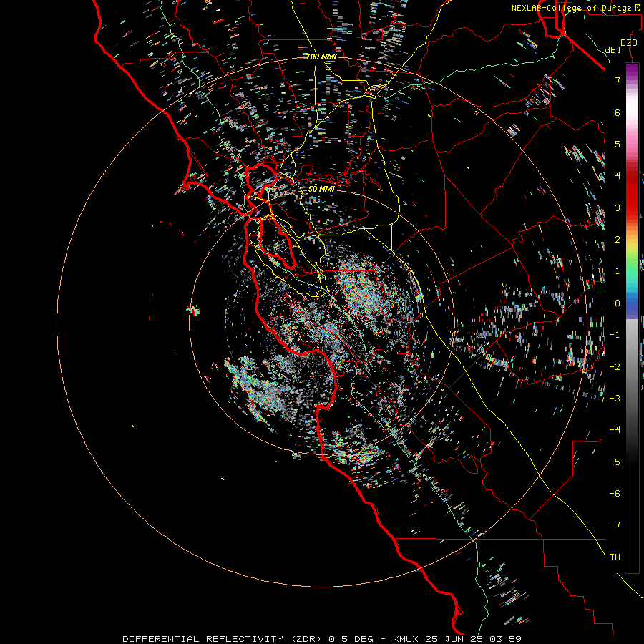Click the '7' value on color scale
The width and height of the screenshot is (644, 644).
618,80
